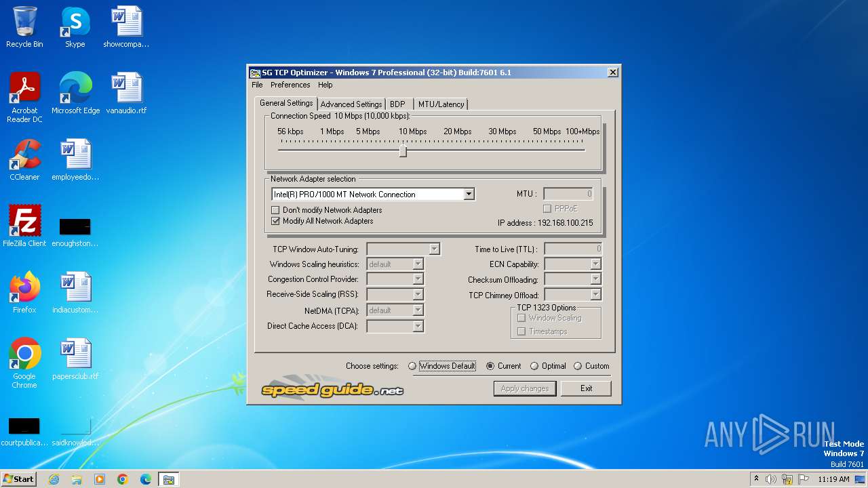Click the speedguide.net logo link
Screen dimensions: 868x488
(332, 387)
